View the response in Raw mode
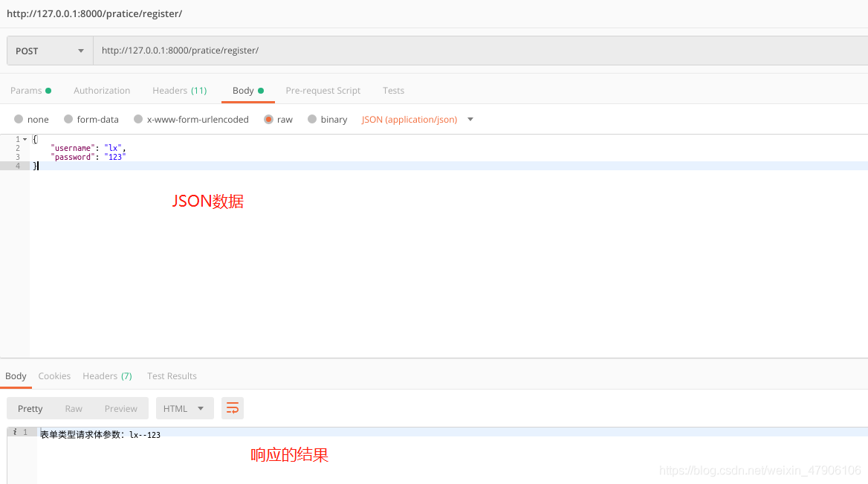868x484 pixels. pos(73,407)
